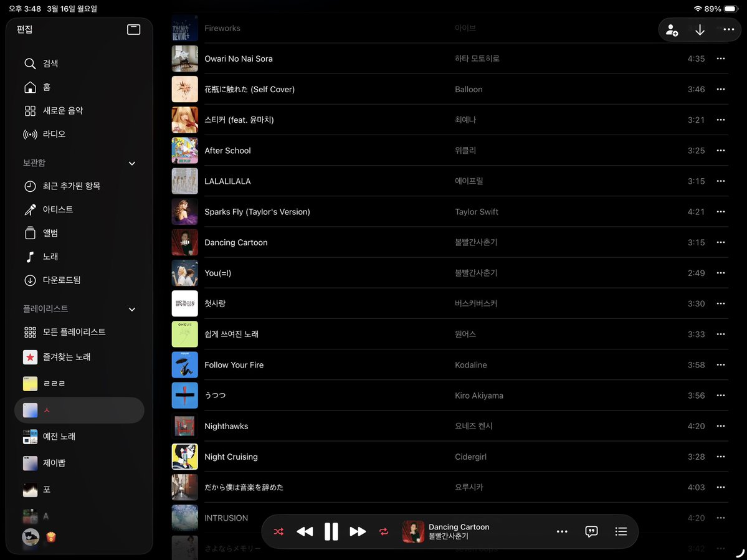Image resolution: width=747 pixels, height=560 pixels.
Task: Skip to the next track
Action: pos(358,531)
